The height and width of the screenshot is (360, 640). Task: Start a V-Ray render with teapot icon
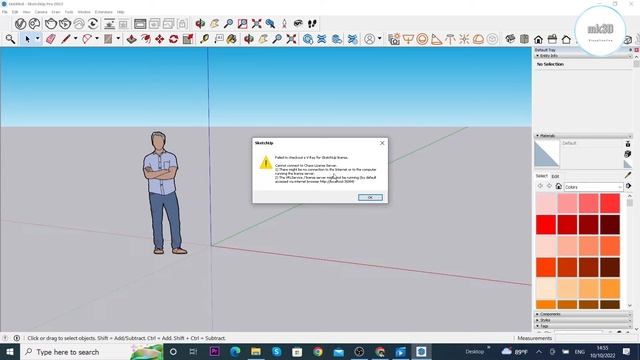(x=51, y=24)
